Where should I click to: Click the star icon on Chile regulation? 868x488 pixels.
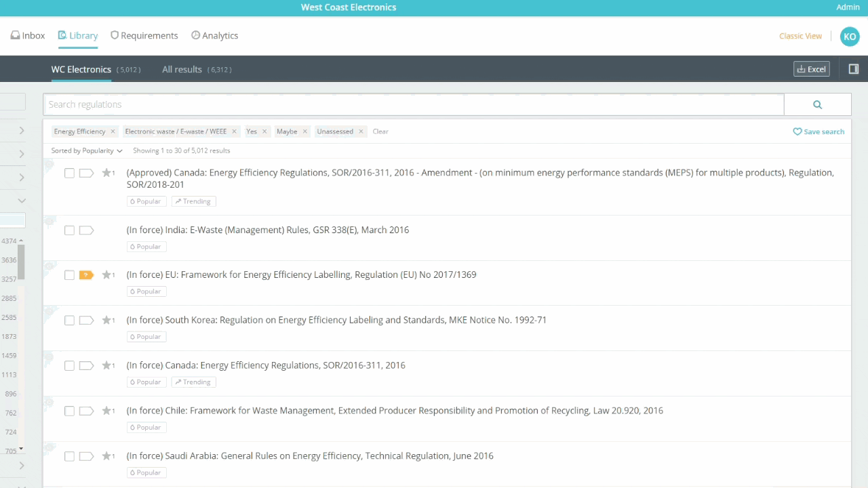pos(106,411)
